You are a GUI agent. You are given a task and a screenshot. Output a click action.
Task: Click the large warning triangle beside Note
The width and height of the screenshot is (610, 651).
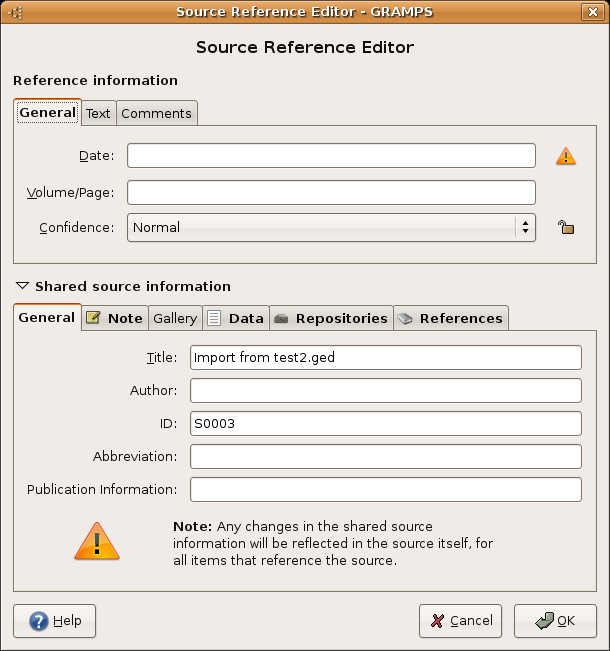[96, 541]
